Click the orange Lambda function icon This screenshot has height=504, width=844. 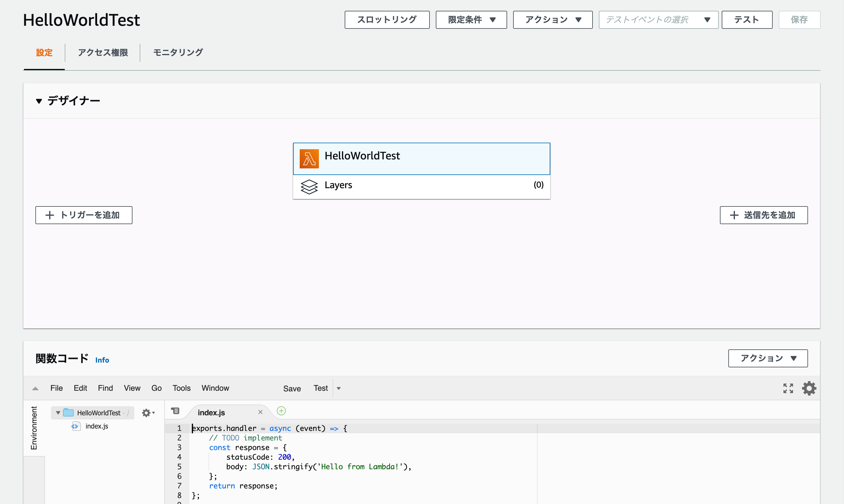[x=309, y=159]
